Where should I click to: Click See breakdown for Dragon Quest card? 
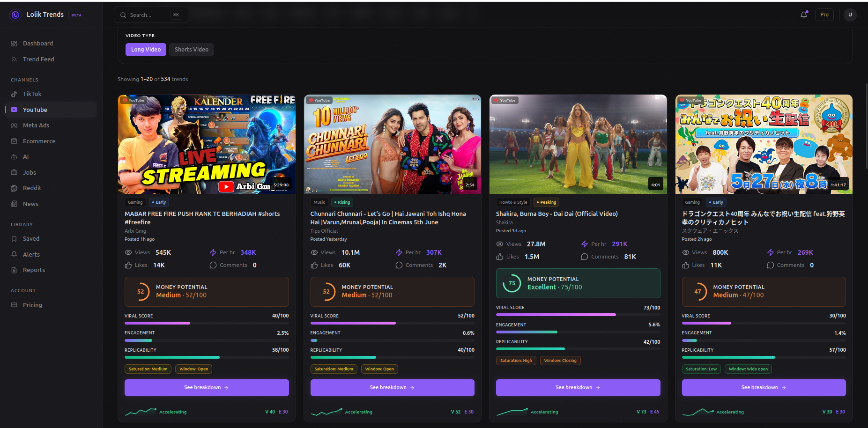(x=764, y=388)
